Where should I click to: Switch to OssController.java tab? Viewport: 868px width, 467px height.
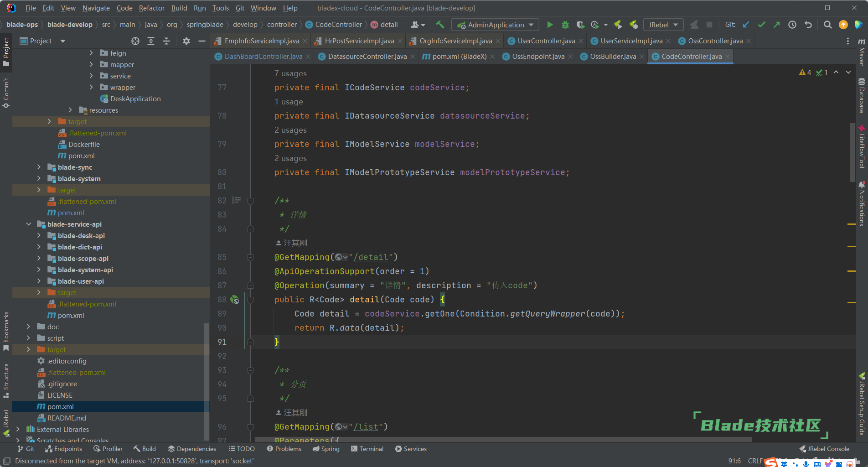(x=715, y=41)
